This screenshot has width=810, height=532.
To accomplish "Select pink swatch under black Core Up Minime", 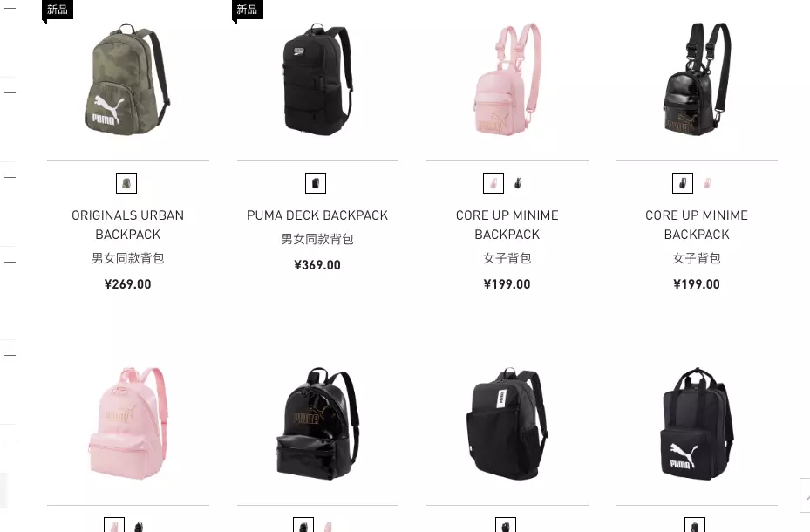I will click(707, 183).
